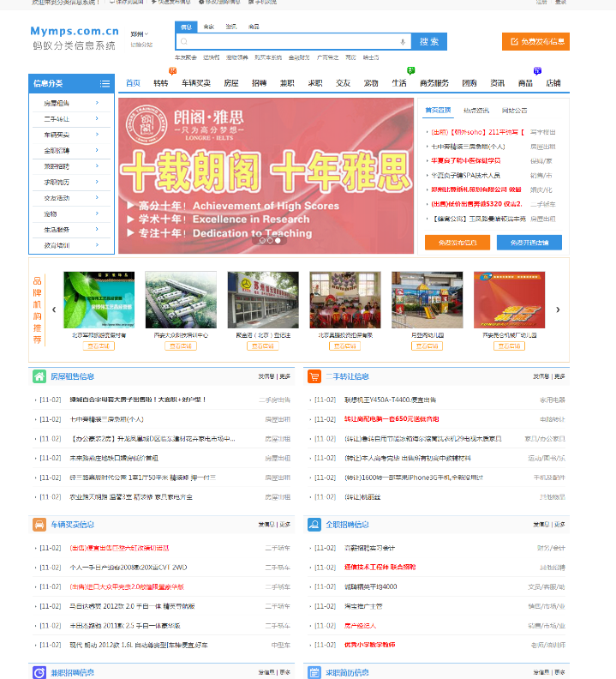Click the purple icon beside 兼职招聘信息
The width and height of the screenshot is (616, 679).
pos(39,672)
